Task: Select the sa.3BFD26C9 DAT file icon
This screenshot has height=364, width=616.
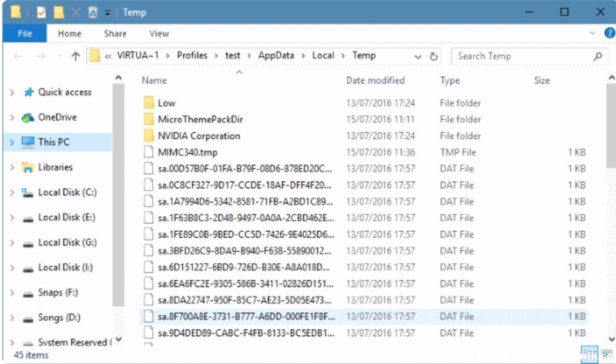Action: click(149, 251)
